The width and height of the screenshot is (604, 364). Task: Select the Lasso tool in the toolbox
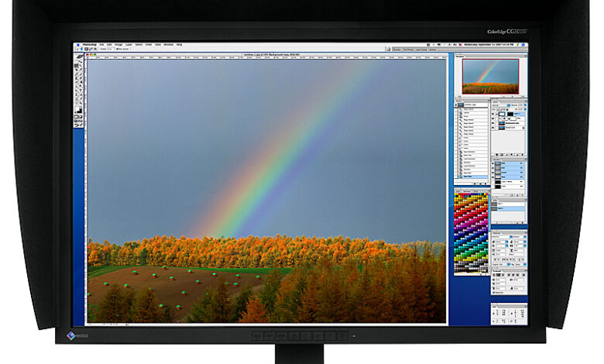76,66
